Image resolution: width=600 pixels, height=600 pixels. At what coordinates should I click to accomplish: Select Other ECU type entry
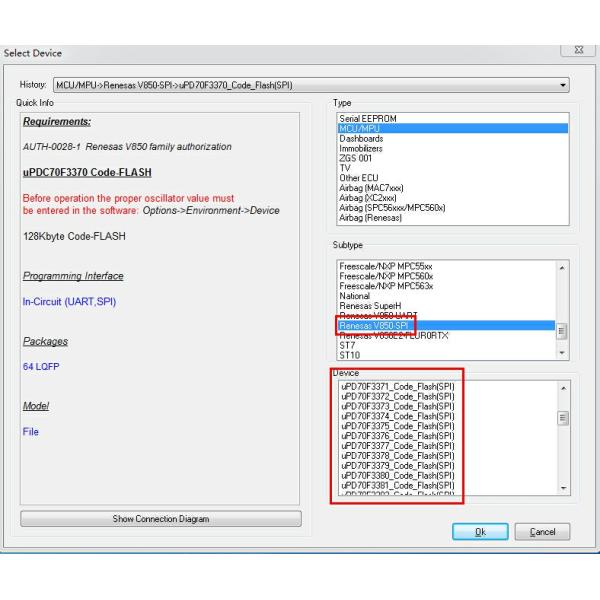tap(358, 178)
